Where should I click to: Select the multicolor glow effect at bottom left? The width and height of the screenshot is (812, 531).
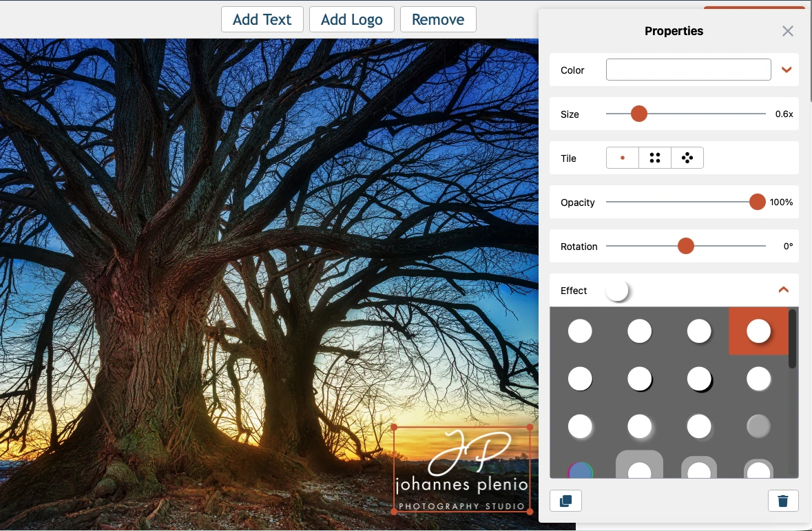point(580,471)
